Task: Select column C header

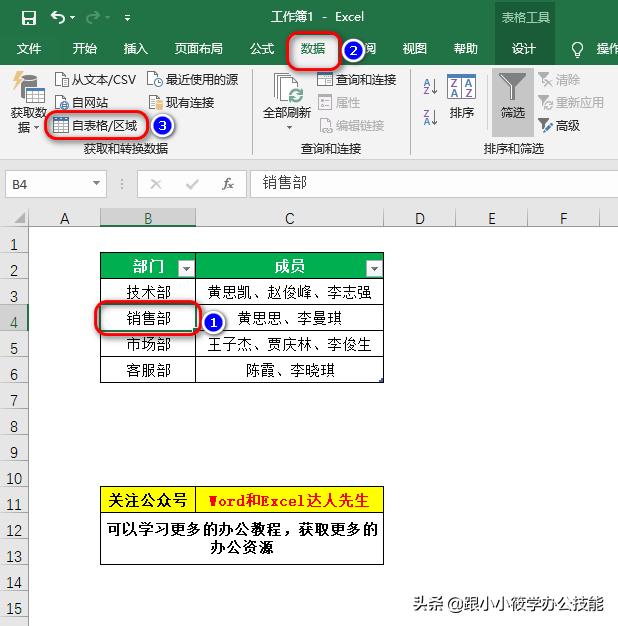Action: pyautogui.click(x=289, y=218)
